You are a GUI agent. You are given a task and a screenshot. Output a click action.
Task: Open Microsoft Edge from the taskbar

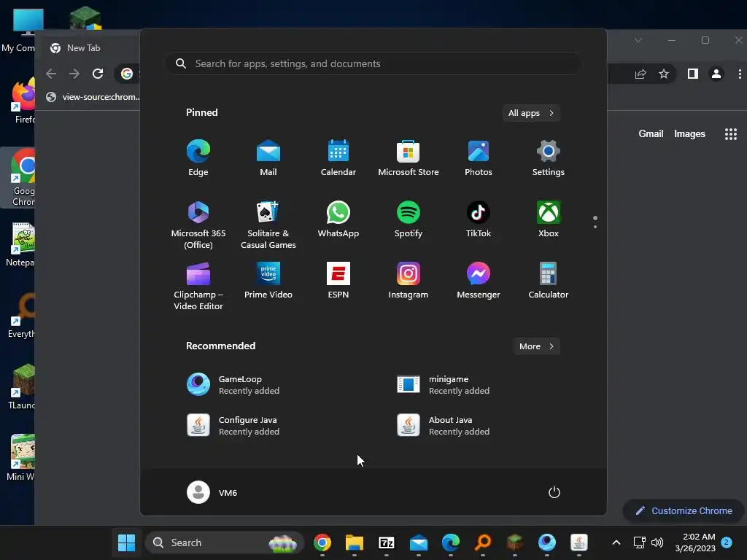pyautogui.click(x=451, y=542)
